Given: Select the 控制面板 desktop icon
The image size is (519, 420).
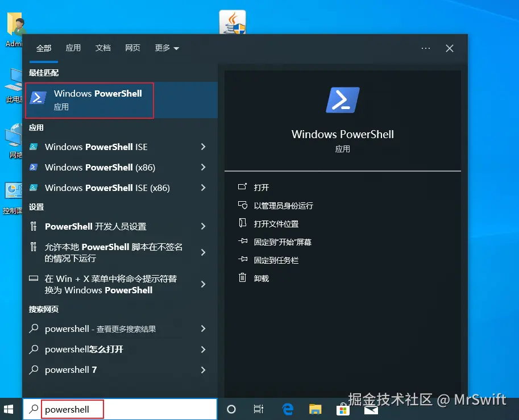Looking at the screenshot, I should (13, 198).
